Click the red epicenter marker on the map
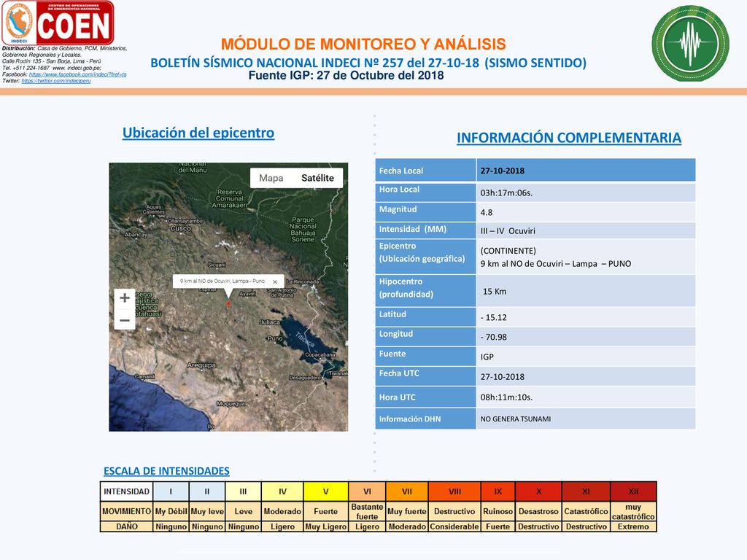 228,304
